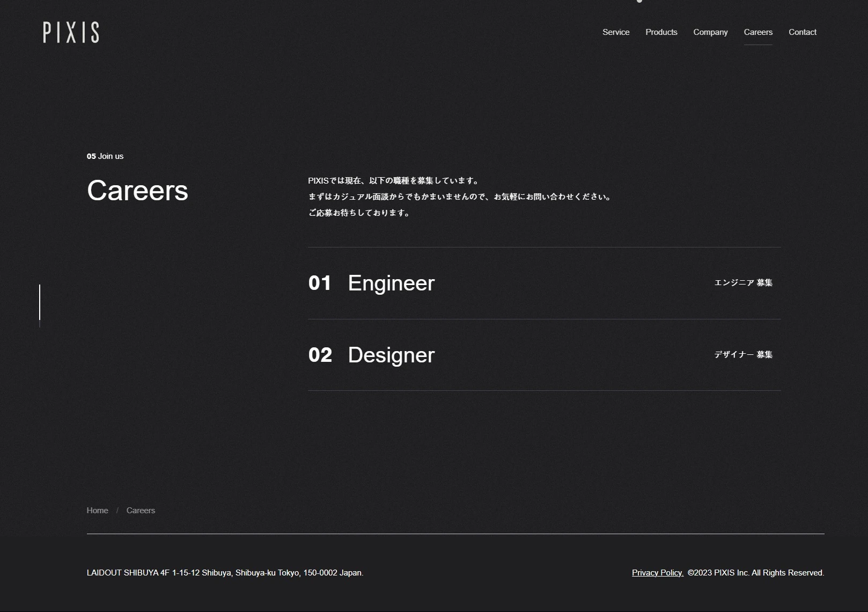Viewport: 868px width, 612px height.
Task: Open the Privacy Policy link
Action: pos(657,573)
